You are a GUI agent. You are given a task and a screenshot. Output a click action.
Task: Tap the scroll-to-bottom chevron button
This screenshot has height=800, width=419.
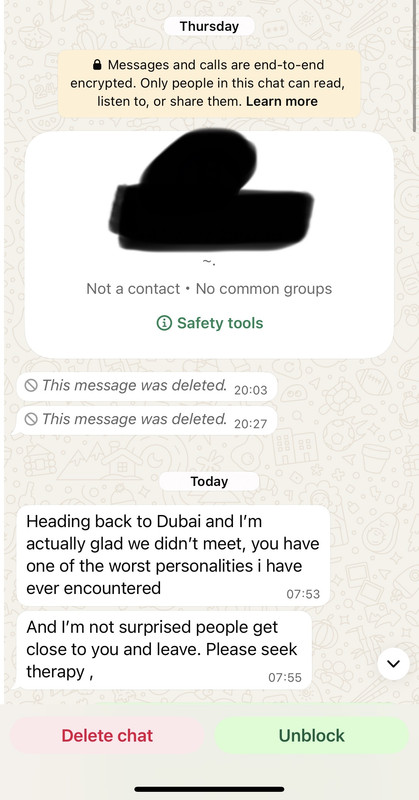tap(393, 664)
